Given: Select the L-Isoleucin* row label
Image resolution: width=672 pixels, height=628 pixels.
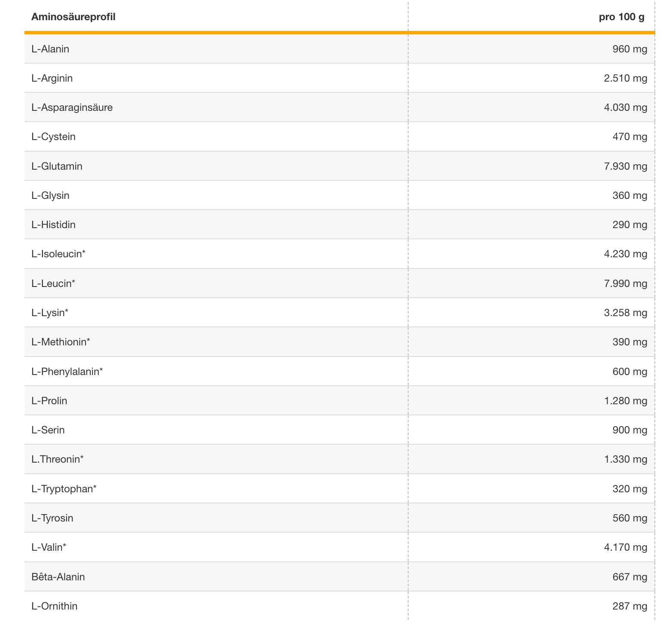Looking at the screenshot, I should coord(58,254).
